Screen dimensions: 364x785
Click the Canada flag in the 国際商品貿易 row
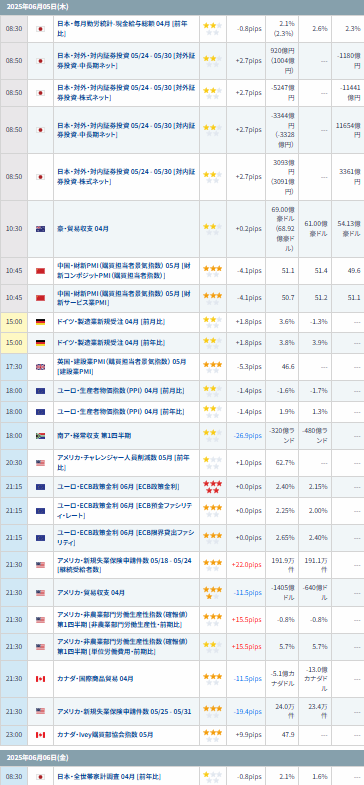41,679
